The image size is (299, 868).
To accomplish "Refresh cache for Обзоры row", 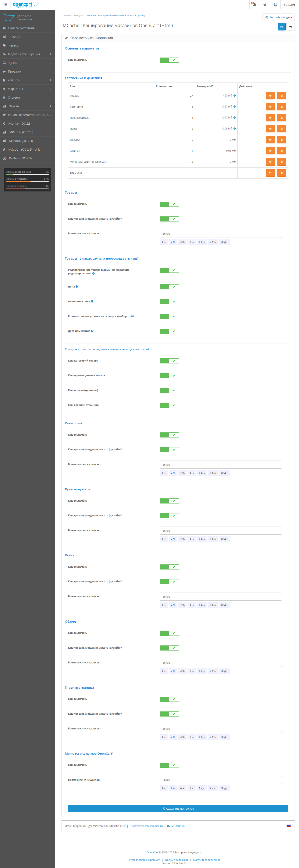I will pos(270,140).
